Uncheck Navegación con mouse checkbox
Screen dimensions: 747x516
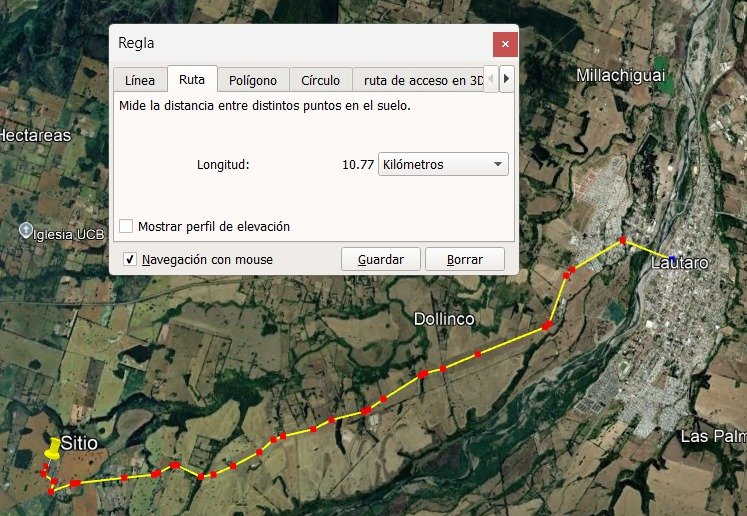tap(130, 259)
